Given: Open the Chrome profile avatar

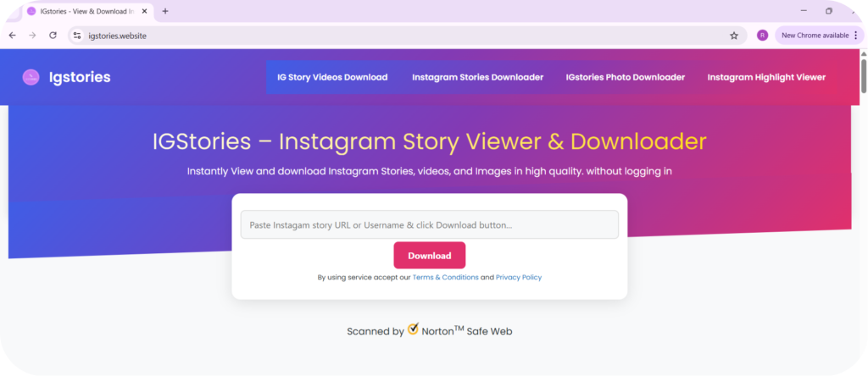Looking at the screenshot, I should [x=762, y=36].
